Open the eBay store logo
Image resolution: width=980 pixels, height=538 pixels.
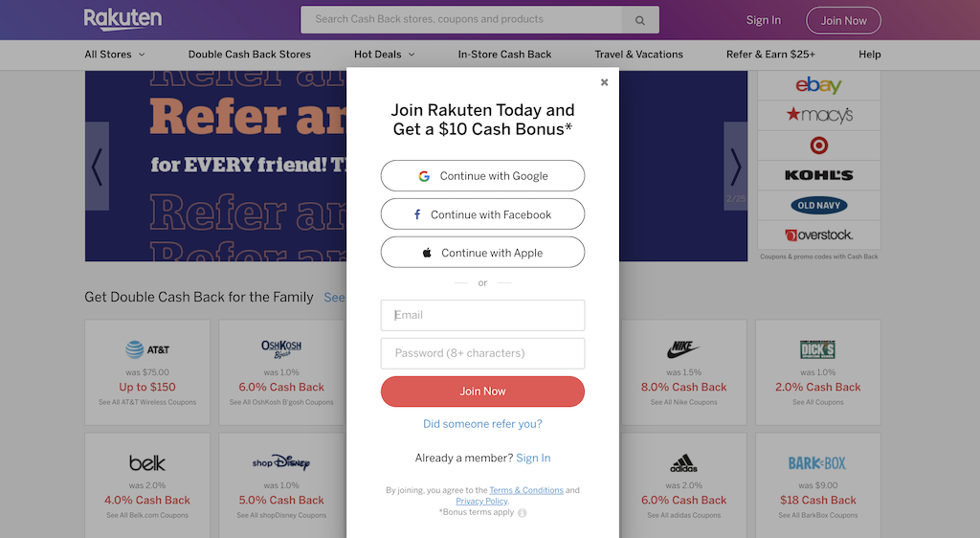819,85
